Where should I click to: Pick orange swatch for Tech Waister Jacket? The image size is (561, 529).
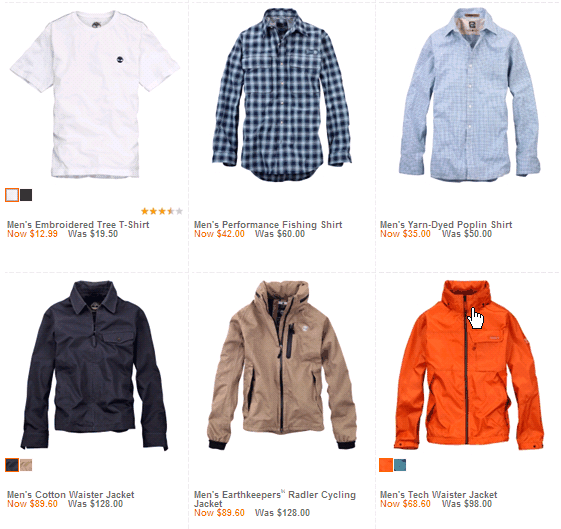386,465
